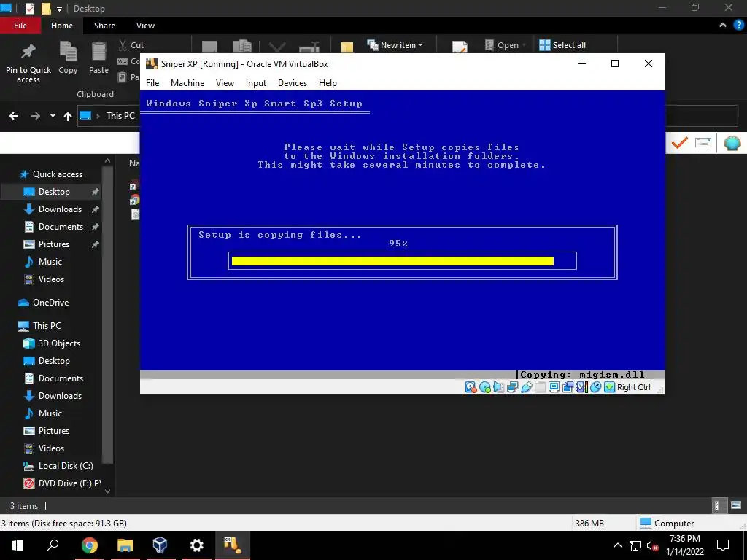
Task: Click the hard disk activity indicator in VirtualBox
Action: point(471,387)
